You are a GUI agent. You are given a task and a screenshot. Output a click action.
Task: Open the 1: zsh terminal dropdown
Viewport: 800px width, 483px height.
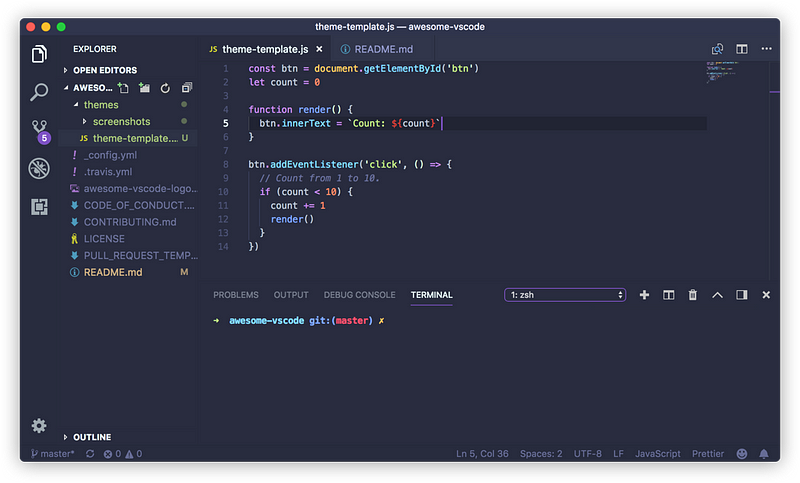tap(565, 295)
